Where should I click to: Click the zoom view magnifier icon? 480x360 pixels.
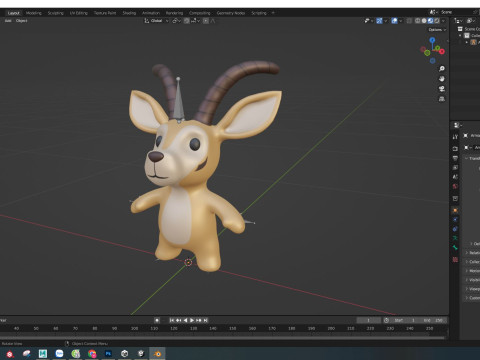point(442,69)
